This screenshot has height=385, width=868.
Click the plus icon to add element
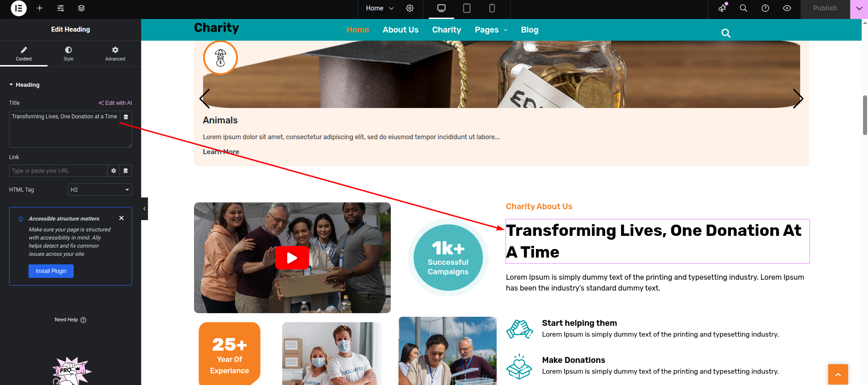40,8
